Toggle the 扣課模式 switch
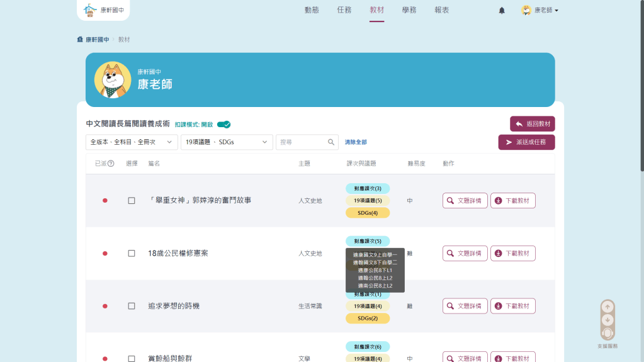Viewport: 644px width, 362px height. [x=223, y=125]
